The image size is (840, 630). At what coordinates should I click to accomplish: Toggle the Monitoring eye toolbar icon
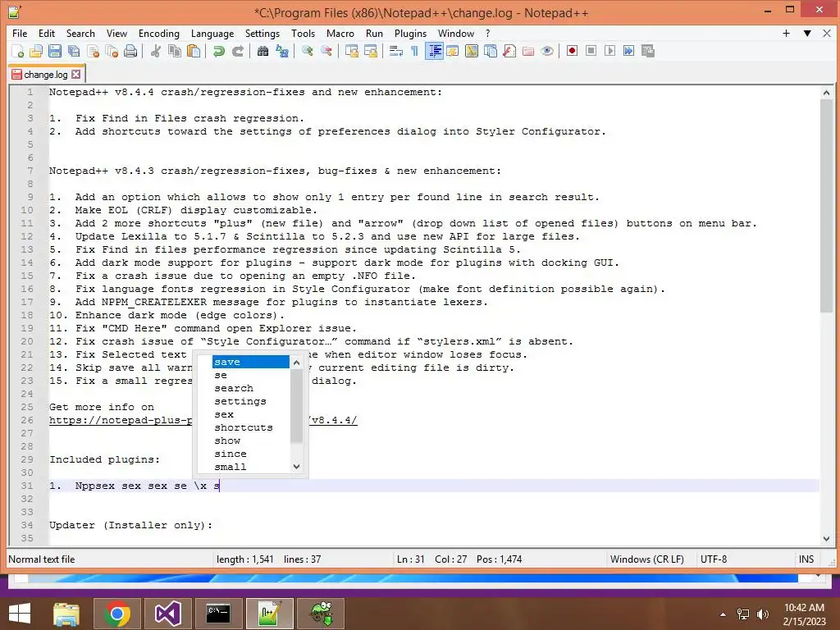point(547,51)
